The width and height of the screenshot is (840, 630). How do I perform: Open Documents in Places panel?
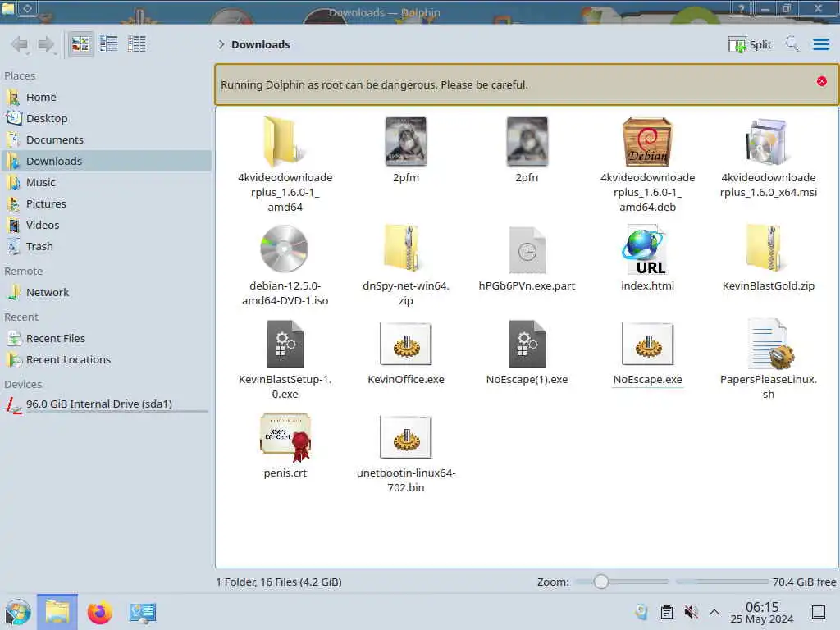[106, 139]
